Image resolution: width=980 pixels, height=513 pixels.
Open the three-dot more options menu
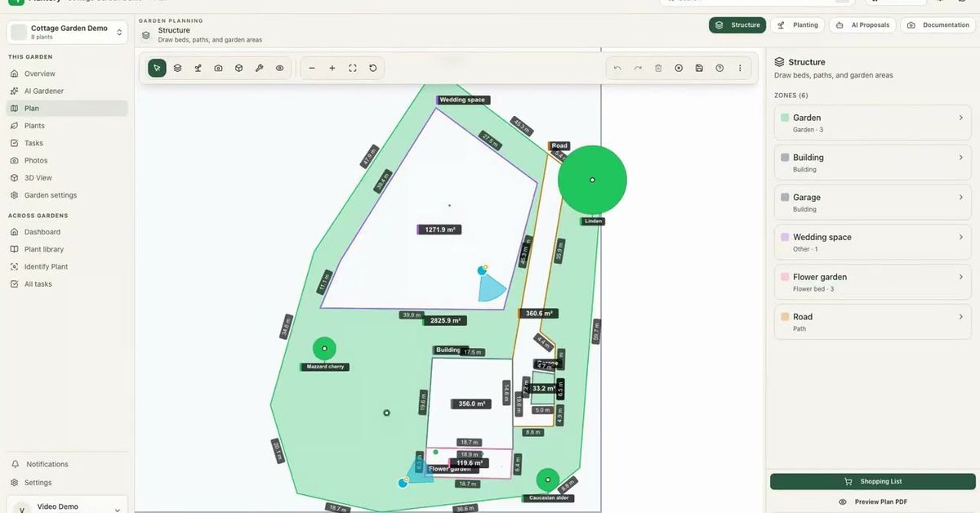(x=740, y=68)
